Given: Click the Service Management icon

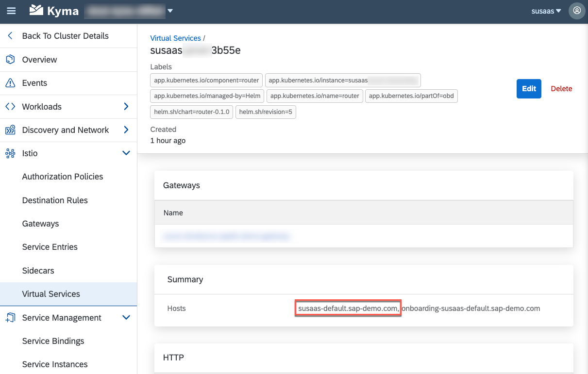Looking at the screenshot, I should [x=10, y=318].
